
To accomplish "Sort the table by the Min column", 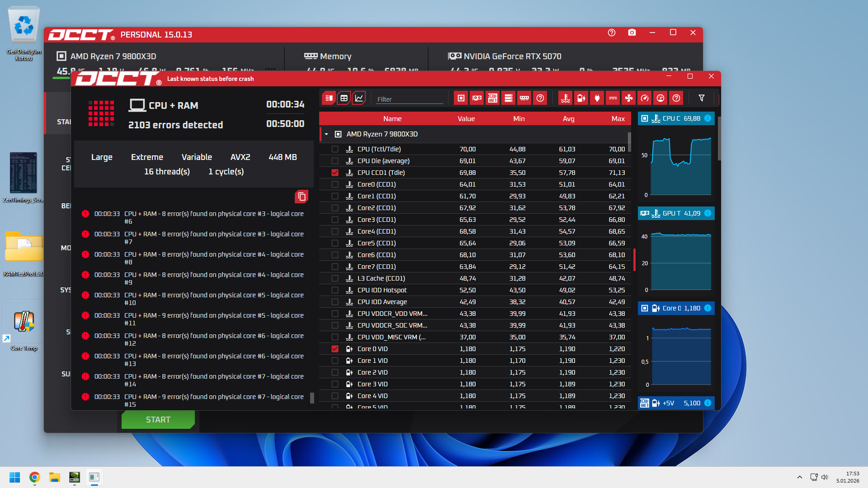I will (x=519, y=119).
